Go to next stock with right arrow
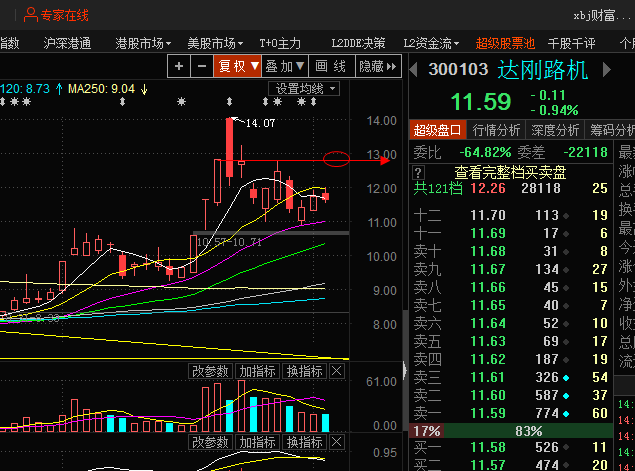The image size is (635, 471). coord(607,70)
